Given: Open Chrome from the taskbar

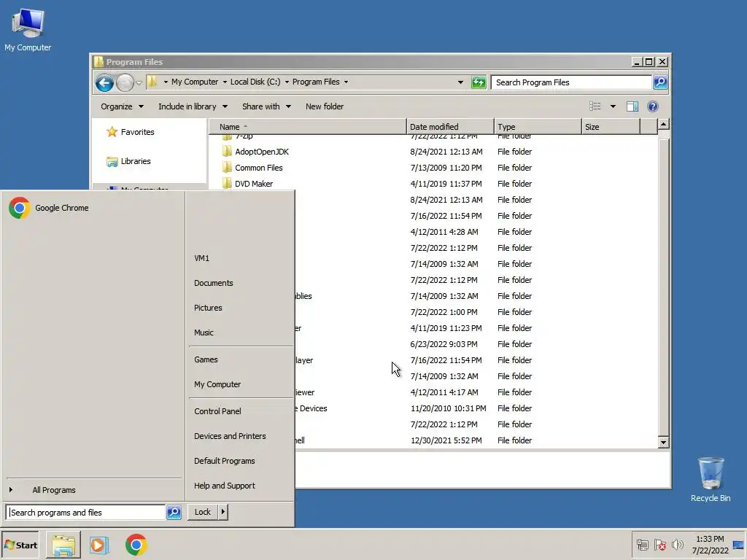Looking at the screenshot, I should click(x=136, y=545).
